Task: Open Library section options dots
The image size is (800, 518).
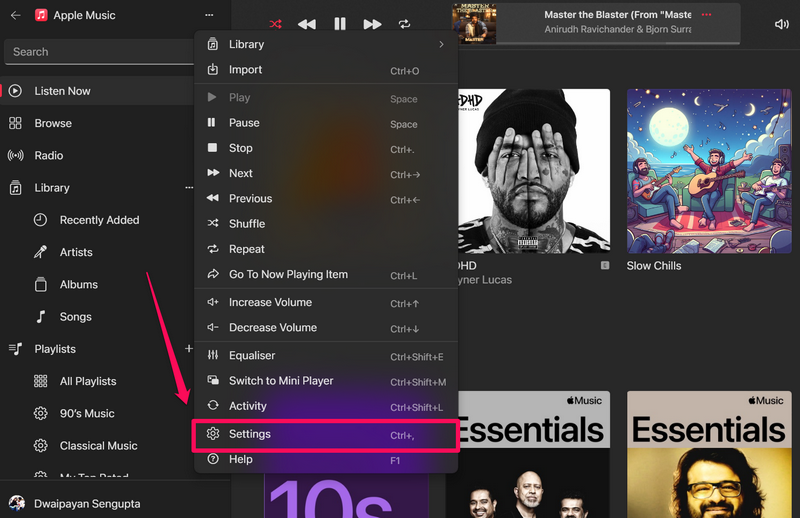Action: pos(189,188)
